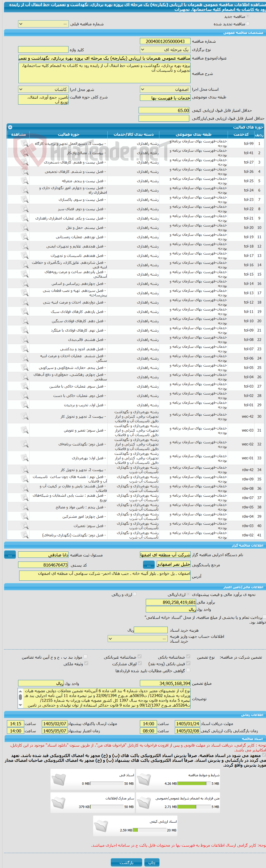Toggle the ضمانتنامه بانکی checkbox
This screenshot has height=868, width=266.
pos(188,656)
